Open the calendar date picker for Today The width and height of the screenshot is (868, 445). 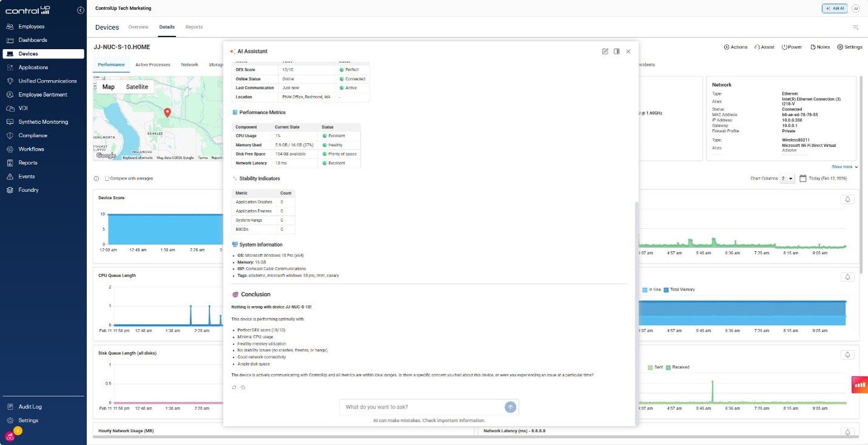click(x=803, y=178)
